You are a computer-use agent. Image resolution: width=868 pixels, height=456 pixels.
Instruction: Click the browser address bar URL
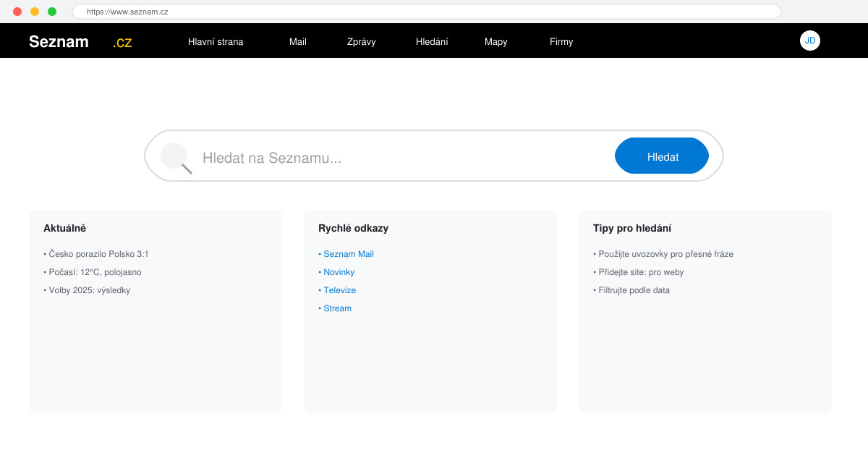(x=427, y=12)
